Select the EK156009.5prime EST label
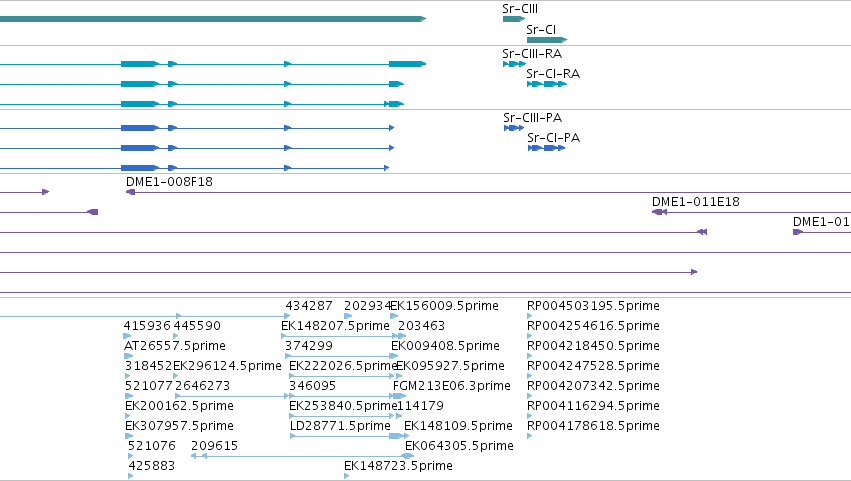The height and width of the screenshot is (481, 851). click(444, 306)
